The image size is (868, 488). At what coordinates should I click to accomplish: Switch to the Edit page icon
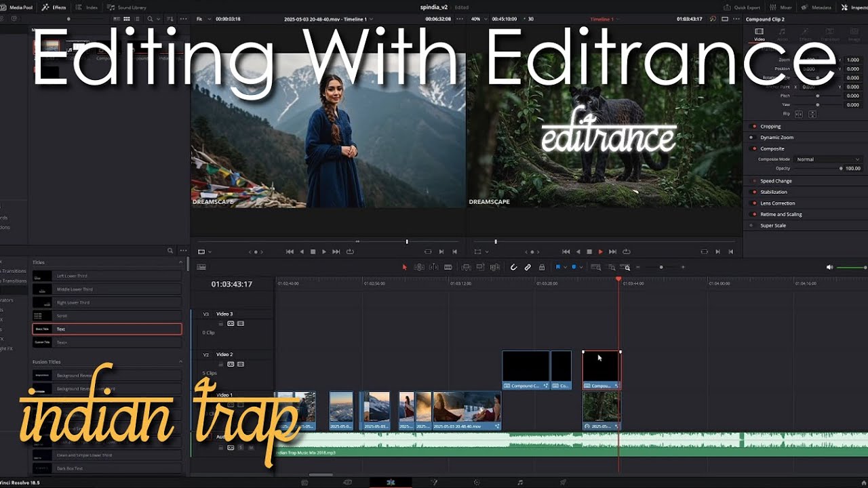[391, 482]
